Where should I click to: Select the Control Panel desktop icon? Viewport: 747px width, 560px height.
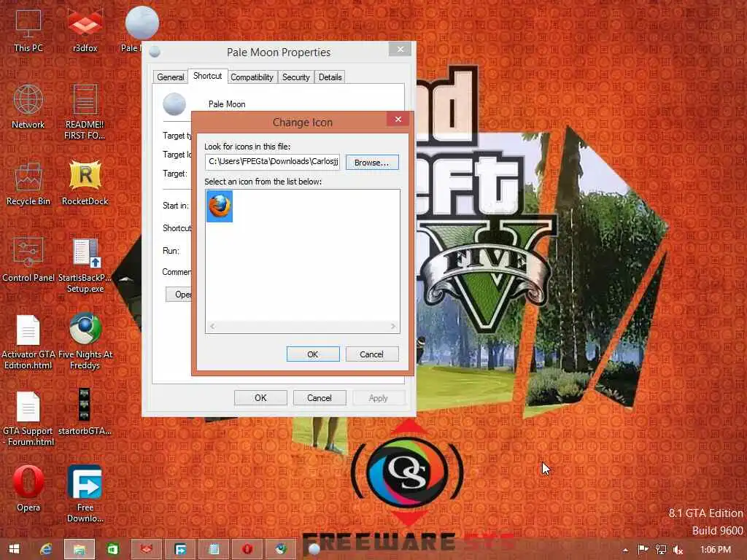pos(28,260)
